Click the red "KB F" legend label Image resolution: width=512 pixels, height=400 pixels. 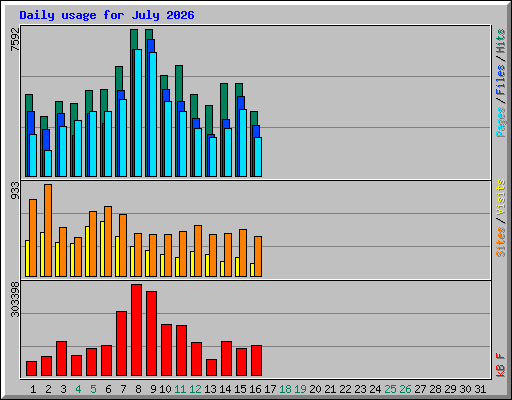click(x=501, y=365)
